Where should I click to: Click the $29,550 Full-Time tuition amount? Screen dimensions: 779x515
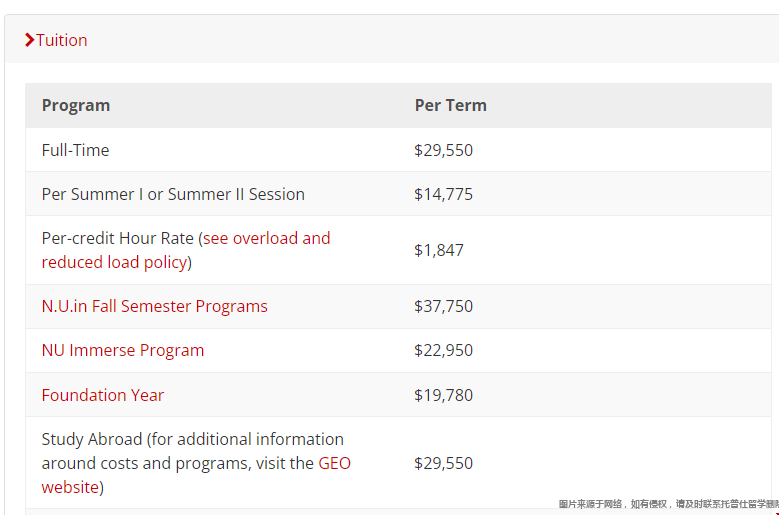(x=444, y=150)
